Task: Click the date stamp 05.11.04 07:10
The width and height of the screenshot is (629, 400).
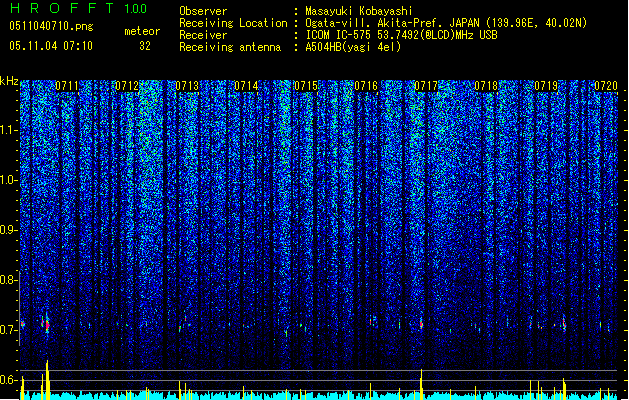Action: click(51, 46)
